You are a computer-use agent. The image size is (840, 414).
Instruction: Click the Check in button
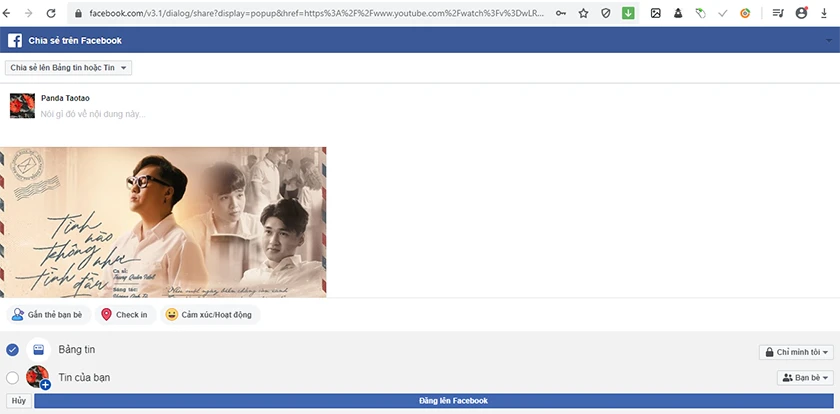tap(125, 314)
